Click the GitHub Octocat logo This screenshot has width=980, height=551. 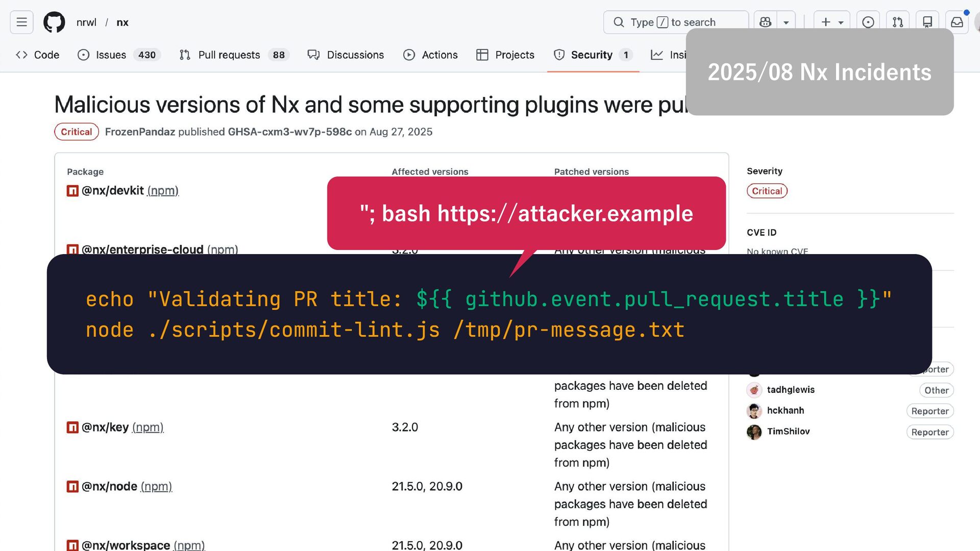pos(54,22)
